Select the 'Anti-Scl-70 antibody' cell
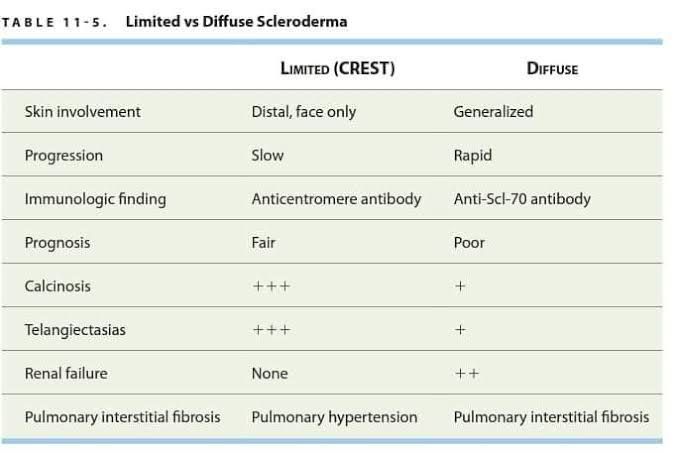677x453 pixels. [522, 199]
